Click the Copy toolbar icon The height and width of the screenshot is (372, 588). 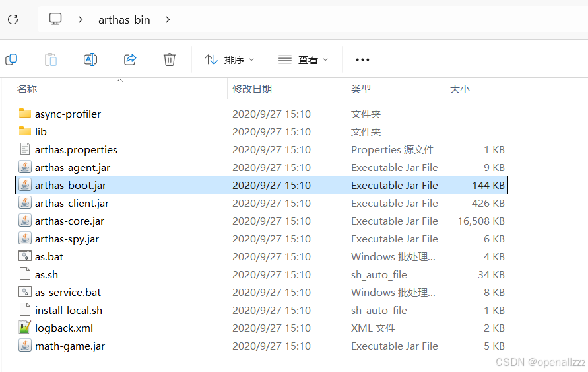point(11,59)
